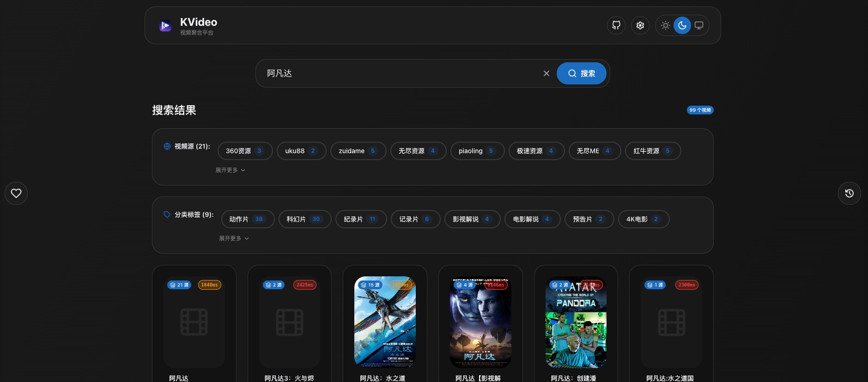Select the 记录片 category tag
Screen dimensions: 868x382
click(x=416, y=219)
